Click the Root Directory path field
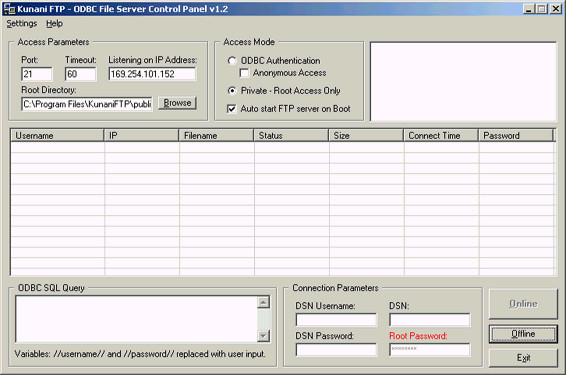The height and width of the screenshot is (375, 566). click(x=87, y=104)
